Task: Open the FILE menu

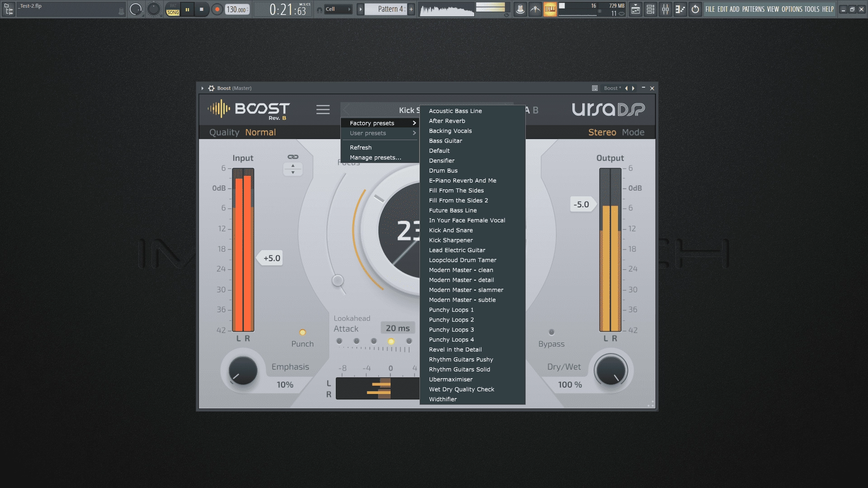Action: click(710, 9)
